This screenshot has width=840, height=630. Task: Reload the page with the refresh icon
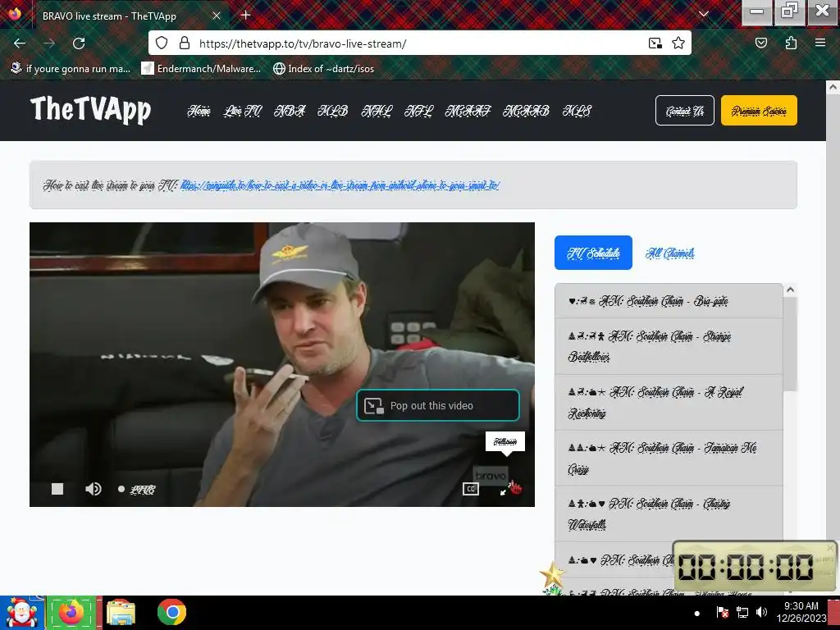pyautogui.click(x=79, y=43)
